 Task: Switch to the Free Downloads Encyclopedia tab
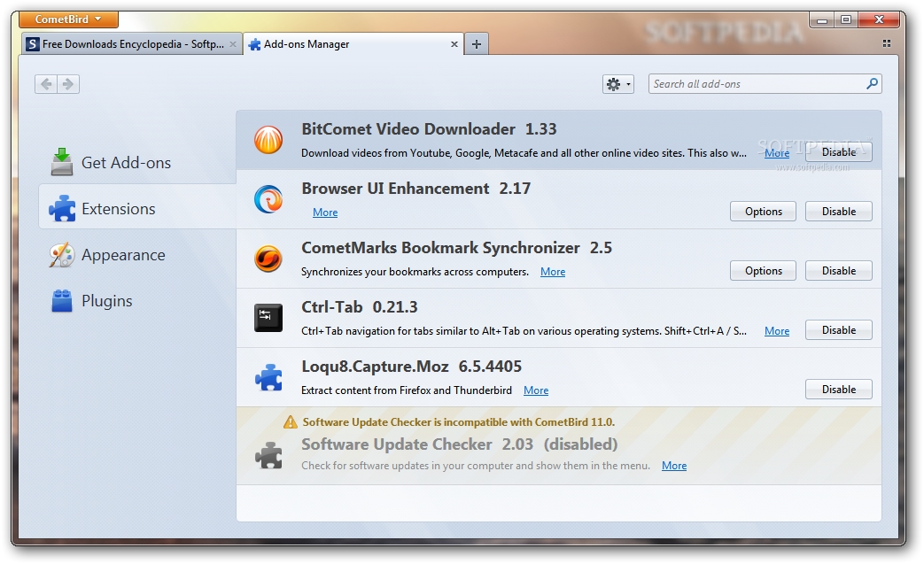(132, 44)
